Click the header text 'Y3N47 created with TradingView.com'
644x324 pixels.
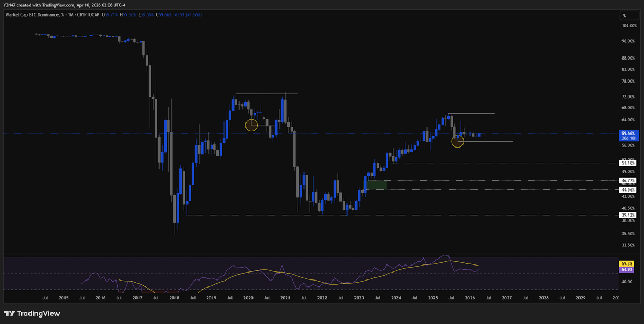(39, 5)
